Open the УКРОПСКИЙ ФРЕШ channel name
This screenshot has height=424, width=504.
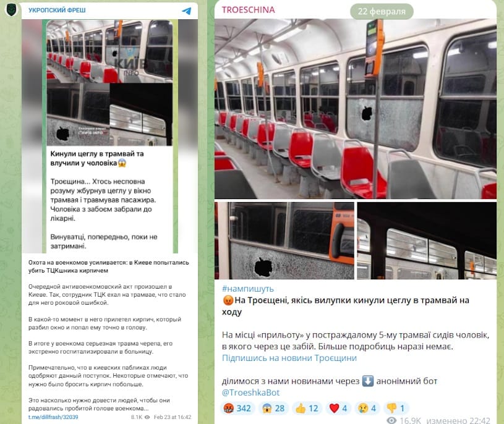(x=57, y=11)
